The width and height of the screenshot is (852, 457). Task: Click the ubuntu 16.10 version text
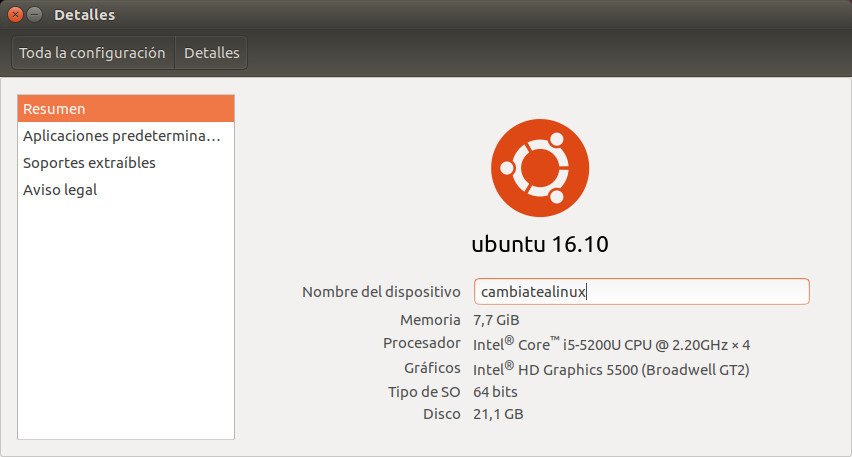click(x=540, y=244)
